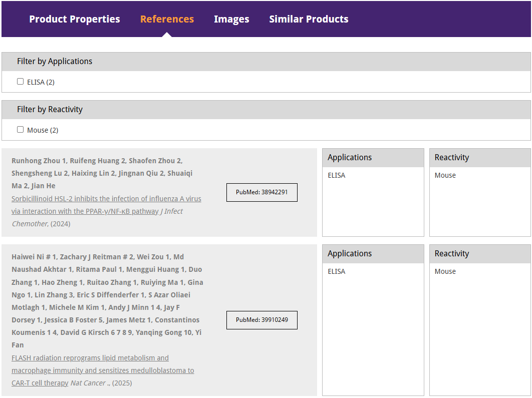Viewport: 532px width, 398px height.
Task: Open the Sorbicillinoid HSL-2 influenza article link
Action: (106, 205)
